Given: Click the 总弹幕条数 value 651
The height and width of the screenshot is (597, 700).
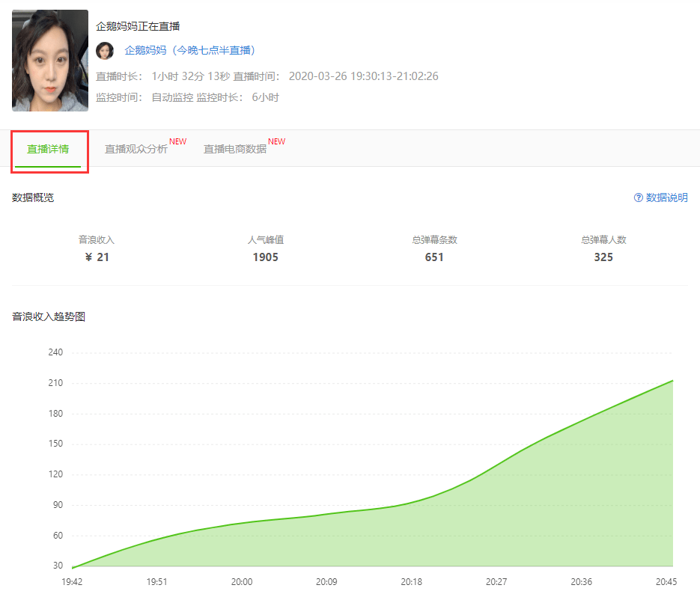Looking at the screenshot, I should click(434, 257).
